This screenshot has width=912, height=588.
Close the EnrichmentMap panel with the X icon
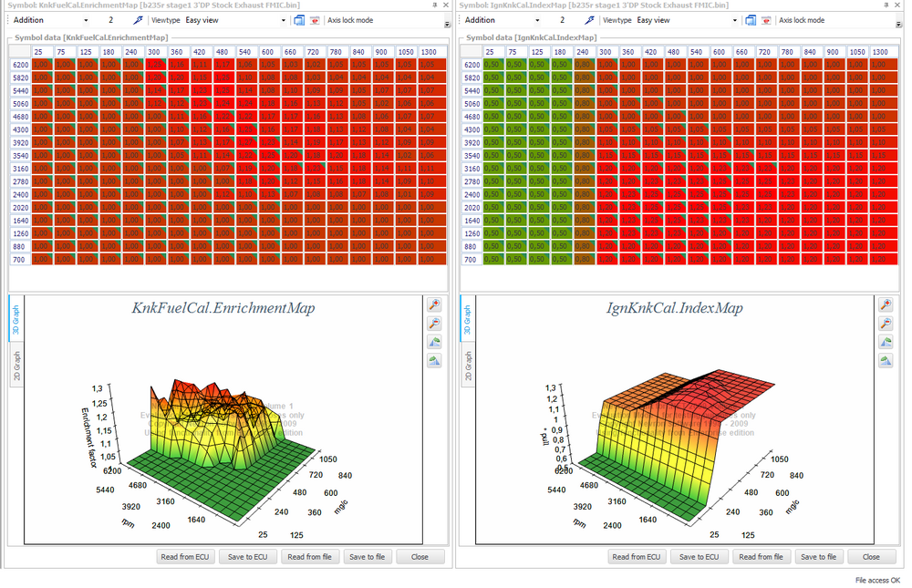pos(446,5)
